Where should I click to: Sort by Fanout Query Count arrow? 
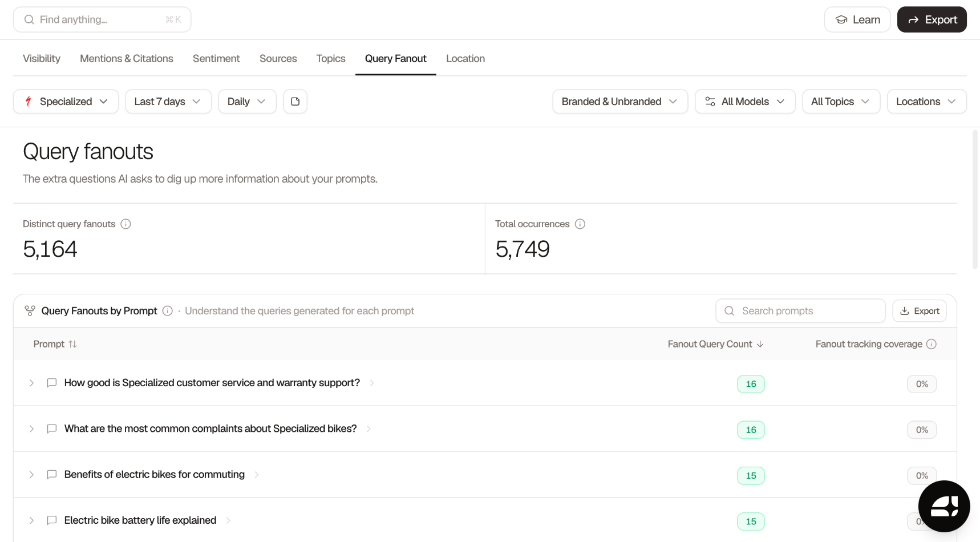click(x=760, y=344)
